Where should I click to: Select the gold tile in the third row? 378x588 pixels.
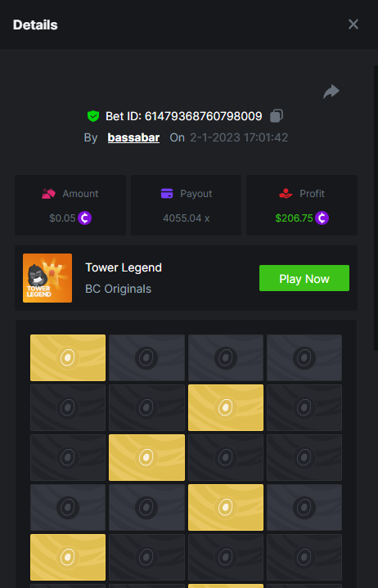pyautogui.click(x=146, y=457)
